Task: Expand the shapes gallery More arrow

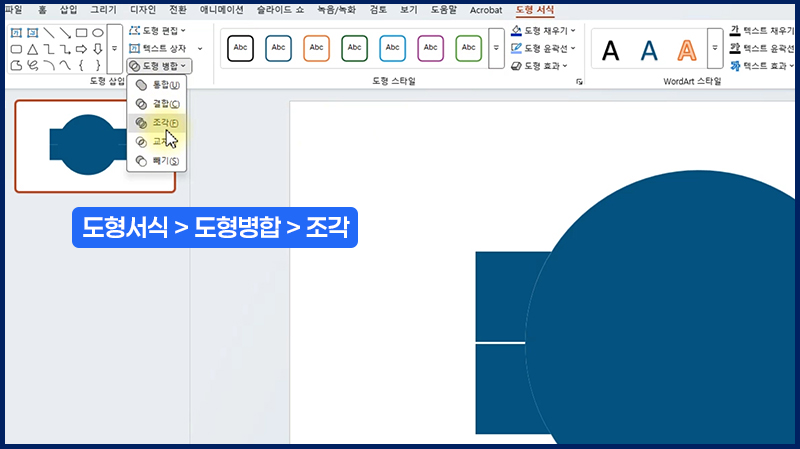Action: point(115,48)
